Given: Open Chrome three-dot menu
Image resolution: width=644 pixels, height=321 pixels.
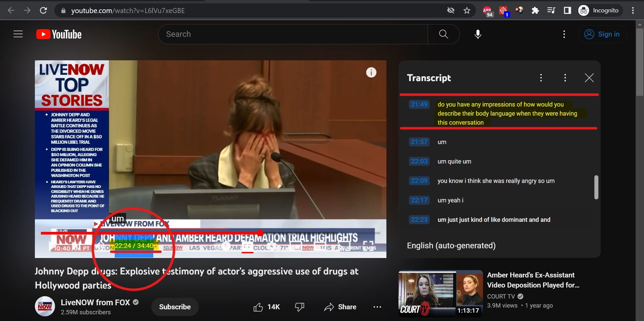Looking at the screenshot, I should tap(633, 10).
